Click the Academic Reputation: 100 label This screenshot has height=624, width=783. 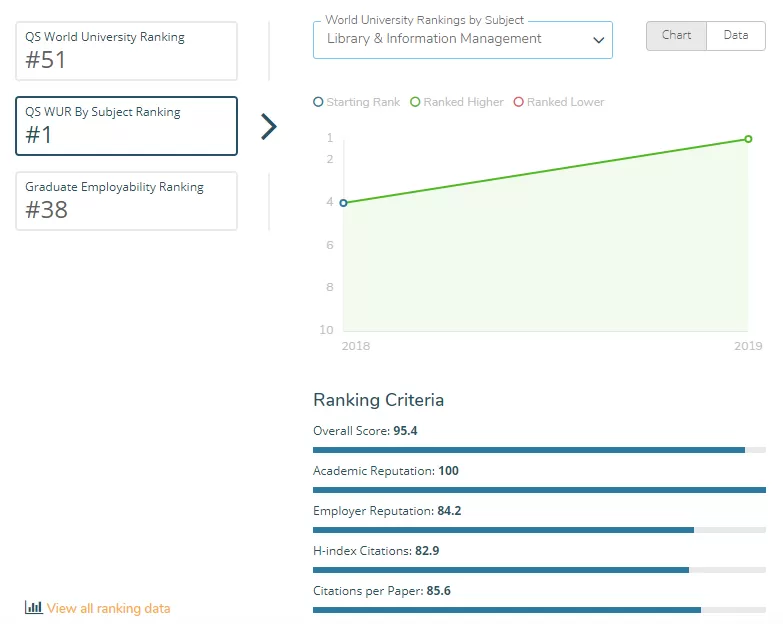[x=386, y=471]
